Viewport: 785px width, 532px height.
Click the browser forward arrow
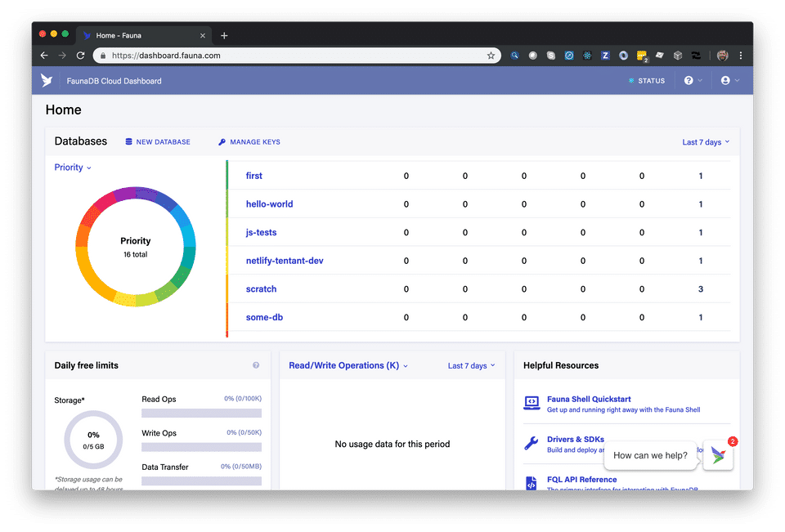click(62, 56)
